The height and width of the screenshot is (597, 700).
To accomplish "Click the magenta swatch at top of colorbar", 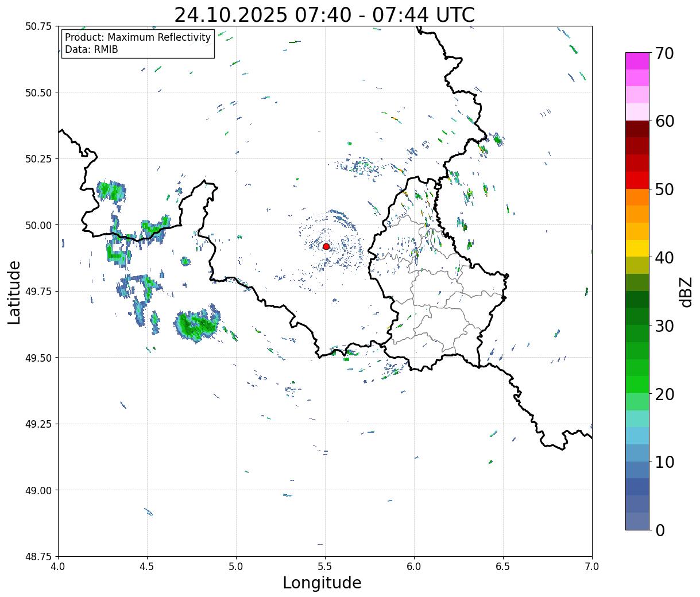I will pos(637,61).
